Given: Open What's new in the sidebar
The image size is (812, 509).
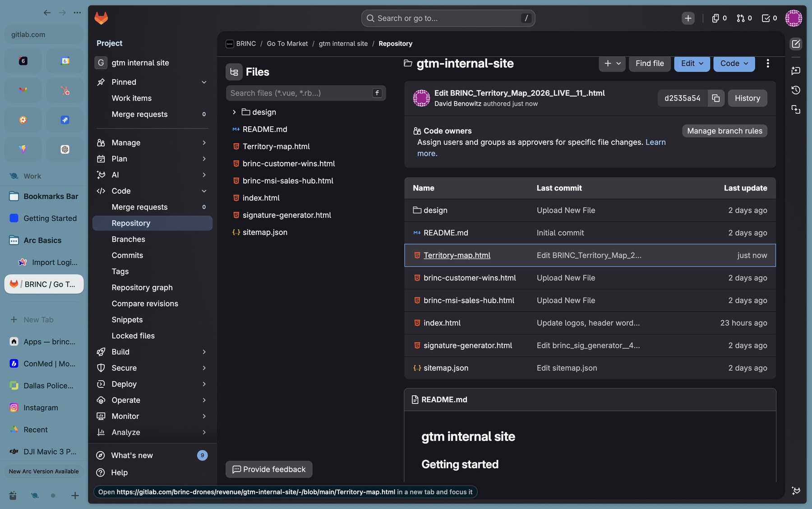Looking at the screenshot, I should tap(152, 455).
